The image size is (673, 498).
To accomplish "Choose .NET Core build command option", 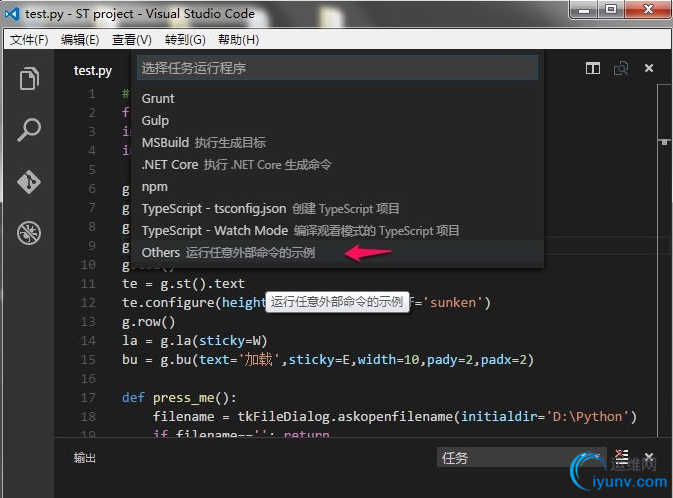I will pyautogui.click(x=337, y=164).
